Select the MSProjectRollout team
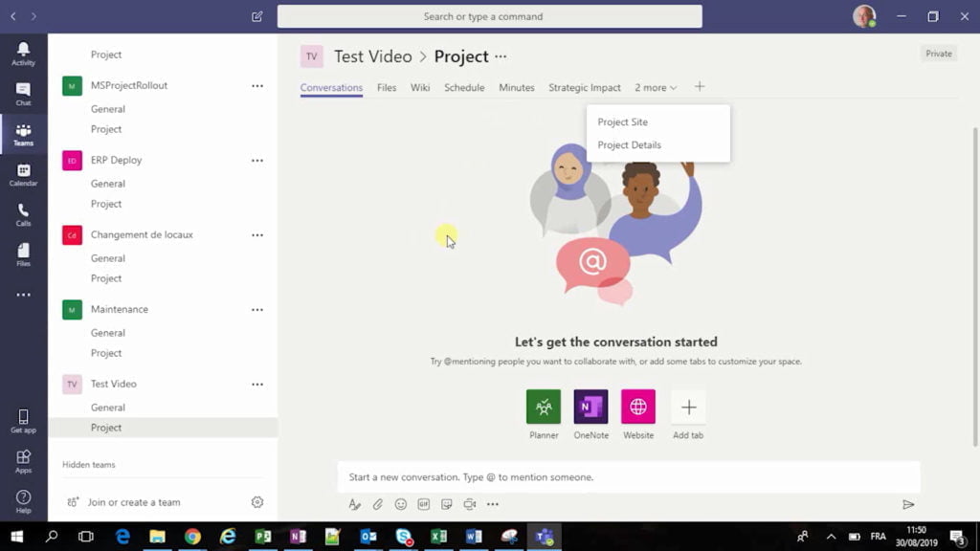The width and height of the screenshot is (980, 551). point(129,85)
